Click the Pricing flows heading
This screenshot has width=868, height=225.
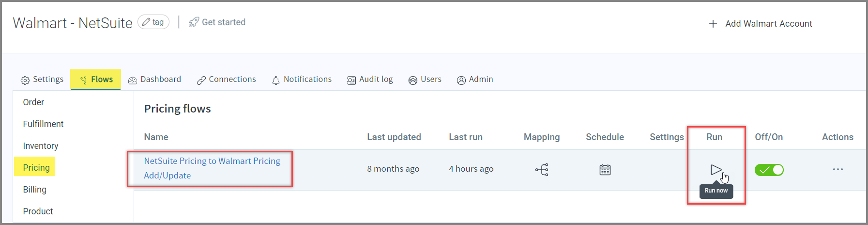[177, 109]
